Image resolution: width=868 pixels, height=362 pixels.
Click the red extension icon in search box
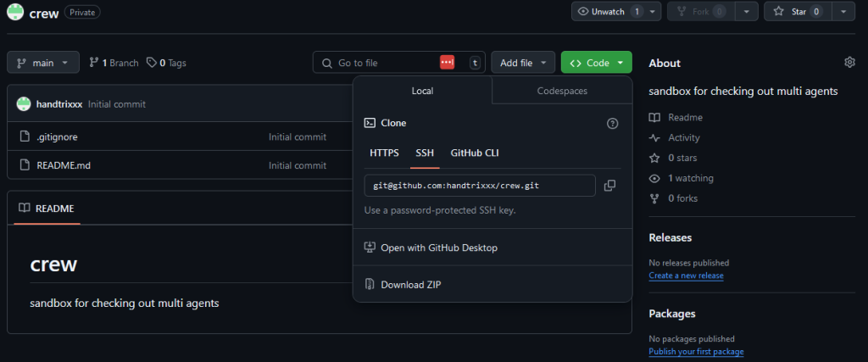tap(447, 63)
